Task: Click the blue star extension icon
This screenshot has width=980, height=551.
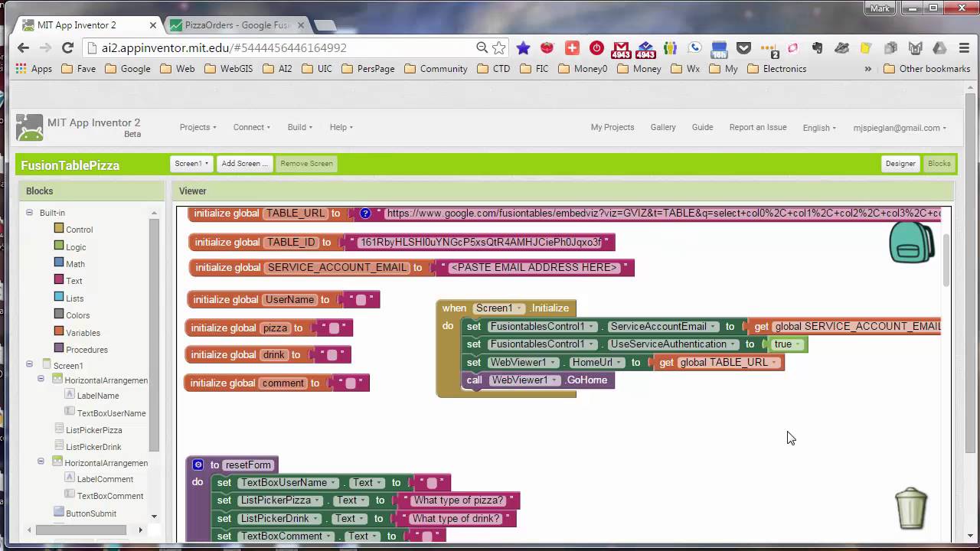Action: coord(523,47)
